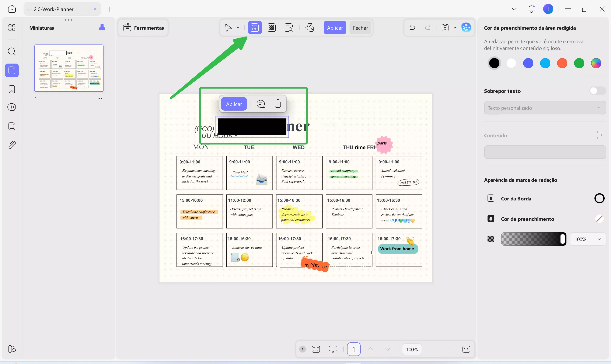
Task: Expand the selection cursor tool dropdown arrow
Action: [x=238, y=28]
